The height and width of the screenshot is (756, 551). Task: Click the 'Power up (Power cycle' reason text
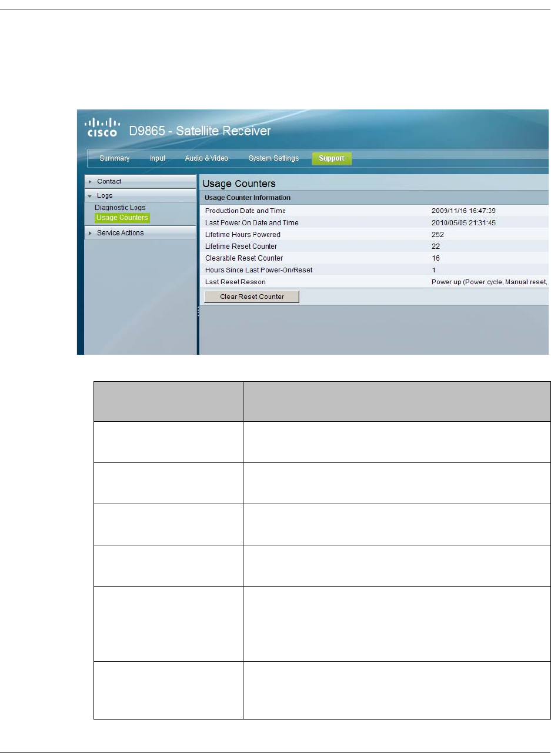[x=489, y=282]
